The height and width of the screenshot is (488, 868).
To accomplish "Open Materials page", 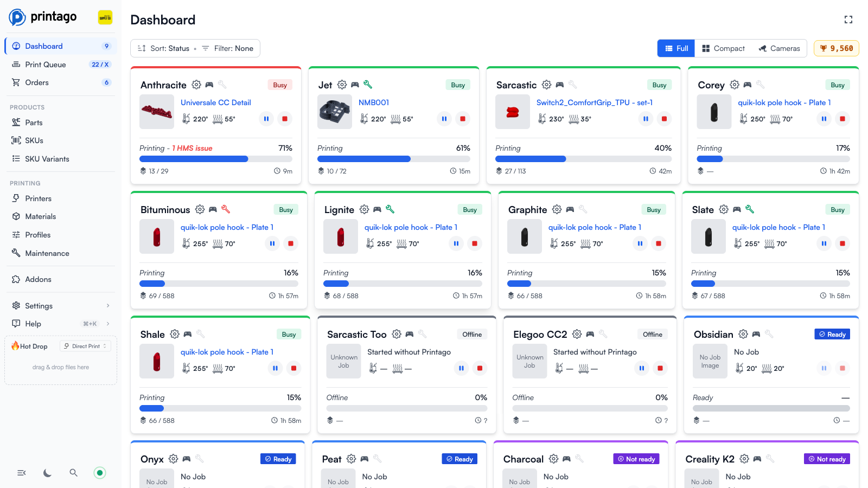I will pyautogui.click(x=61, y=216).
